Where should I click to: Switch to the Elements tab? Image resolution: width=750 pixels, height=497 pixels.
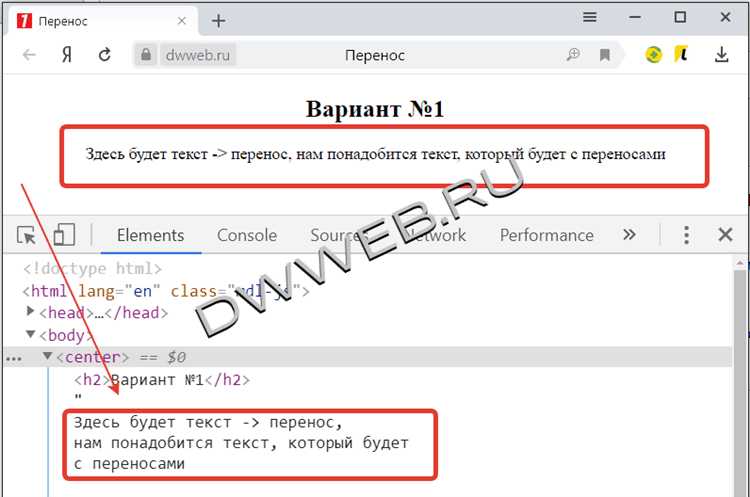point(151,235)
